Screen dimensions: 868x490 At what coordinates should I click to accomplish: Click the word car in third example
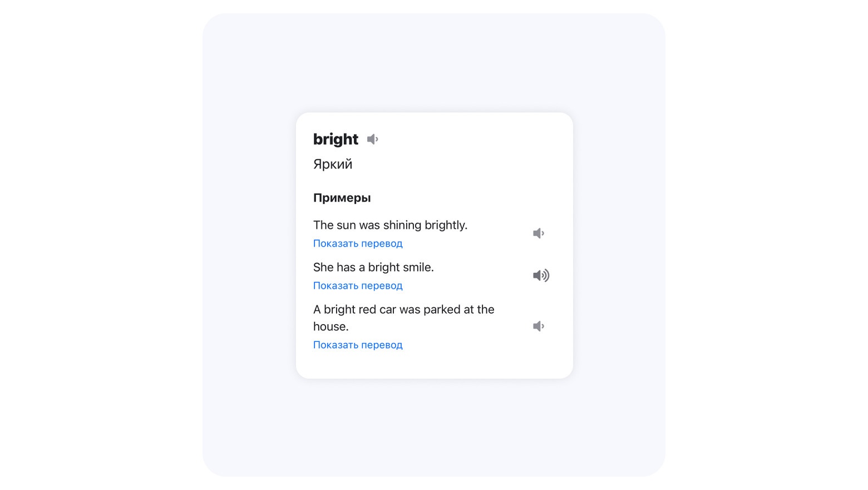click(x=387, y=310)
